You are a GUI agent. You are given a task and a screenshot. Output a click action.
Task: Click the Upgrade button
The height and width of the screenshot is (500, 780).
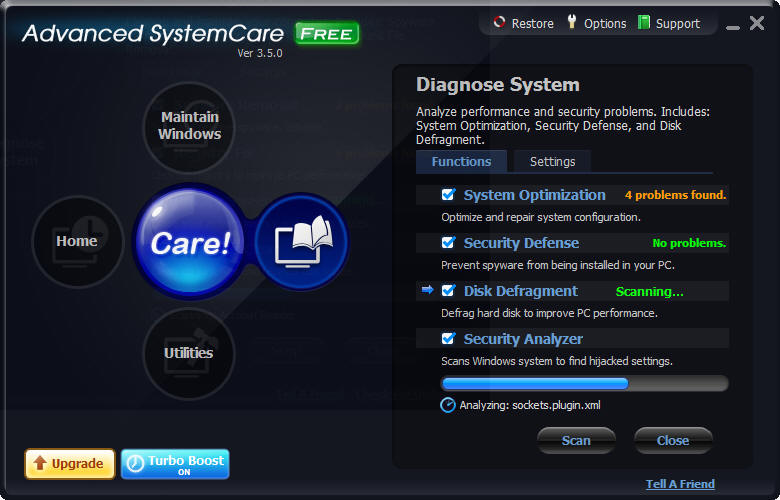click(x=70, y=464)
